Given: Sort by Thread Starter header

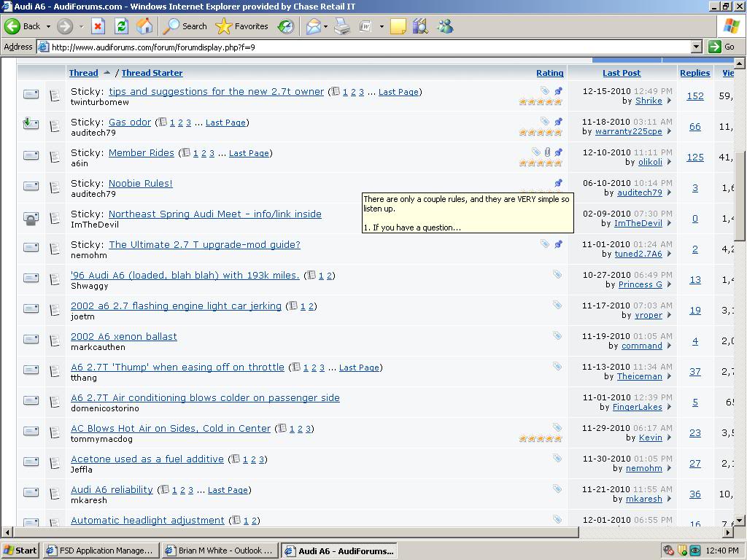Looking at the screenshot, I should click(x=152, y=73).
